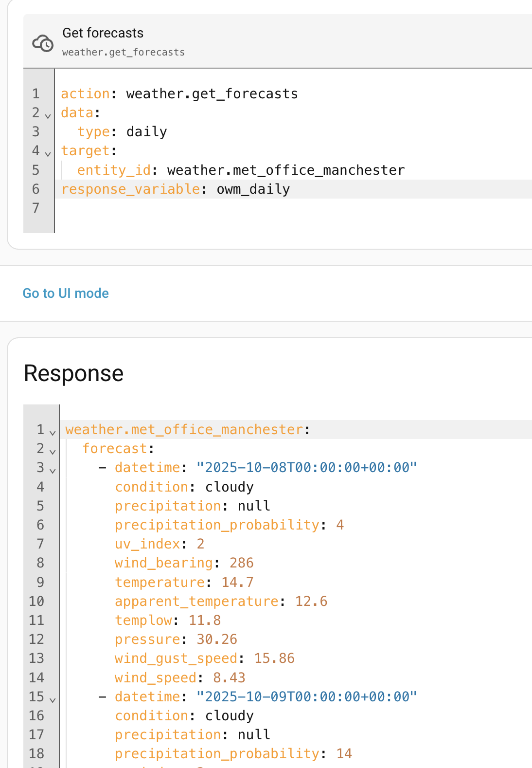Fold the 2025-10-08 forecast entry
The image size is (532, 768).
coord(53,470)
